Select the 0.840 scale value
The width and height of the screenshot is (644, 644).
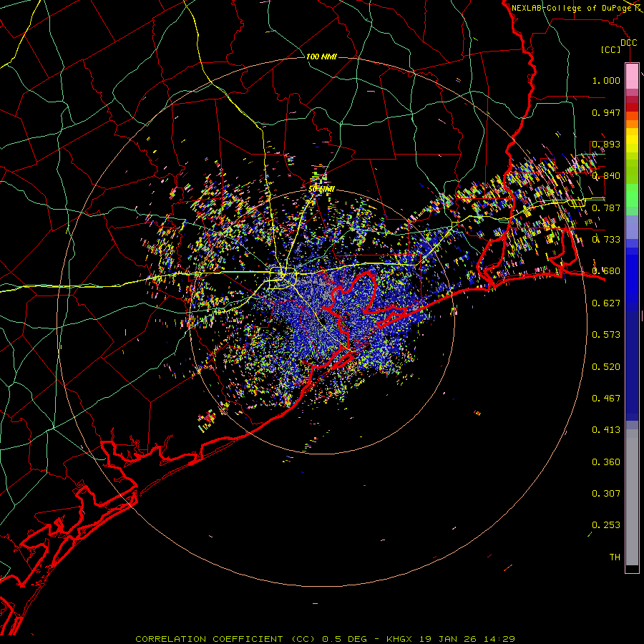coord(606,176)
